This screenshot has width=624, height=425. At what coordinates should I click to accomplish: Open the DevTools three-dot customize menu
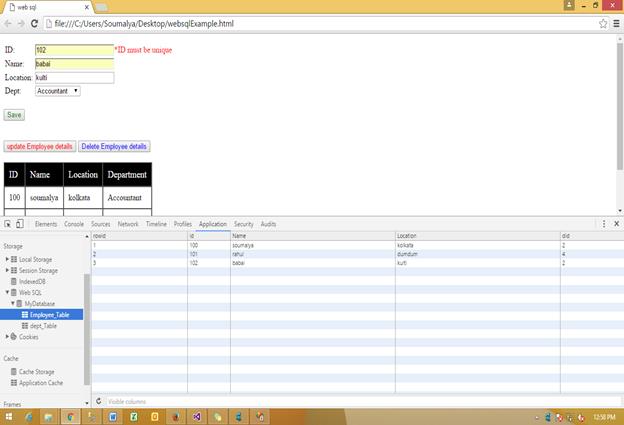(x=604, y=224)
